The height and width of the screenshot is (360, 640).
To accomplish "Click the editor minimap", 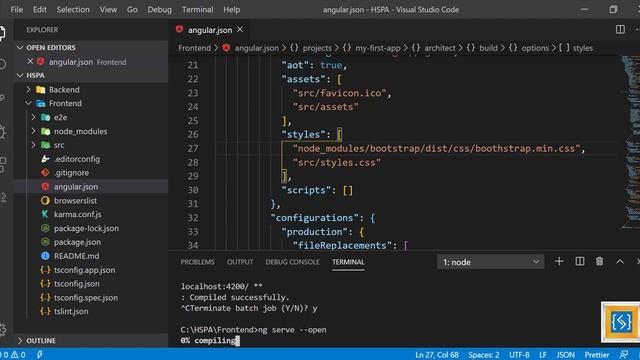I will point(630,143).
